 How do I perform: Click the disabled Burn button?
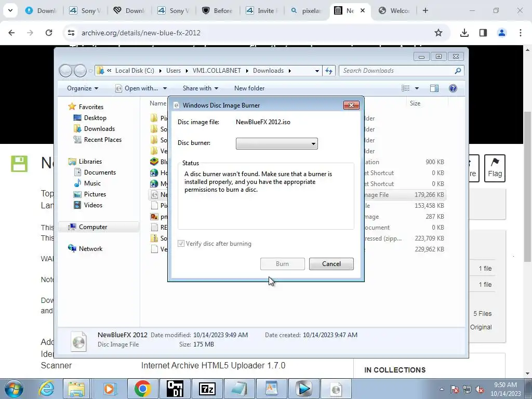coord(282,263)
